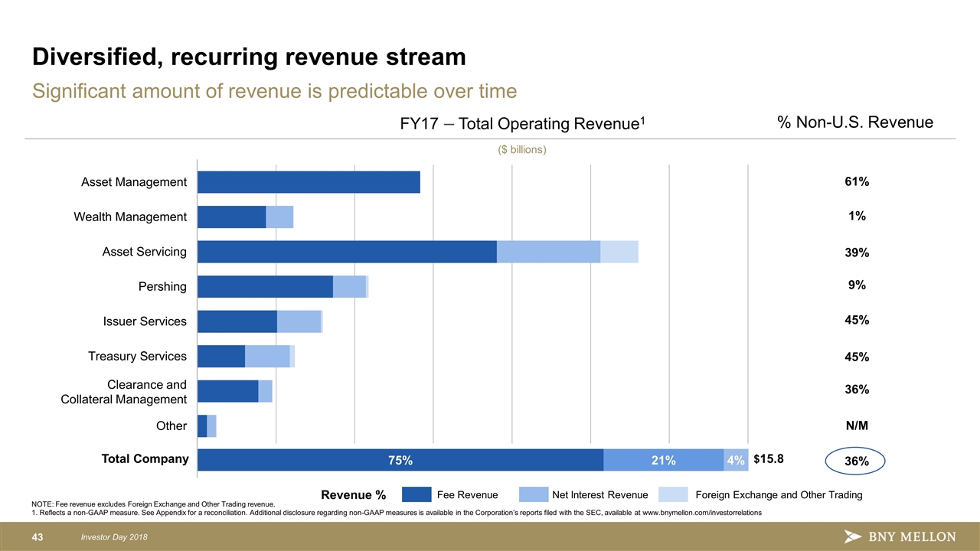Select the 'Asset Servicing' row label
Image resolution: width=980 pixels, height=551 pixels.
tap(145, 252)
